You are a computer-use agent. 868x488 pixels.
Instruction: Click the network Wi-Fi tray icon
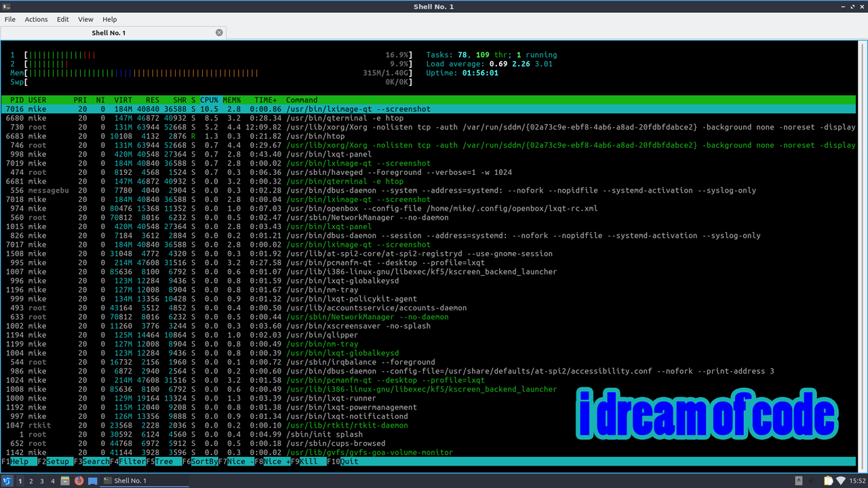coord(841,481)
